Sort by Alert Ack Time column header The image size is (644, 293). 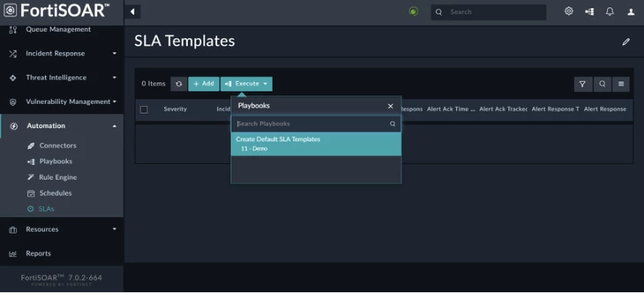tap(451, 109)
